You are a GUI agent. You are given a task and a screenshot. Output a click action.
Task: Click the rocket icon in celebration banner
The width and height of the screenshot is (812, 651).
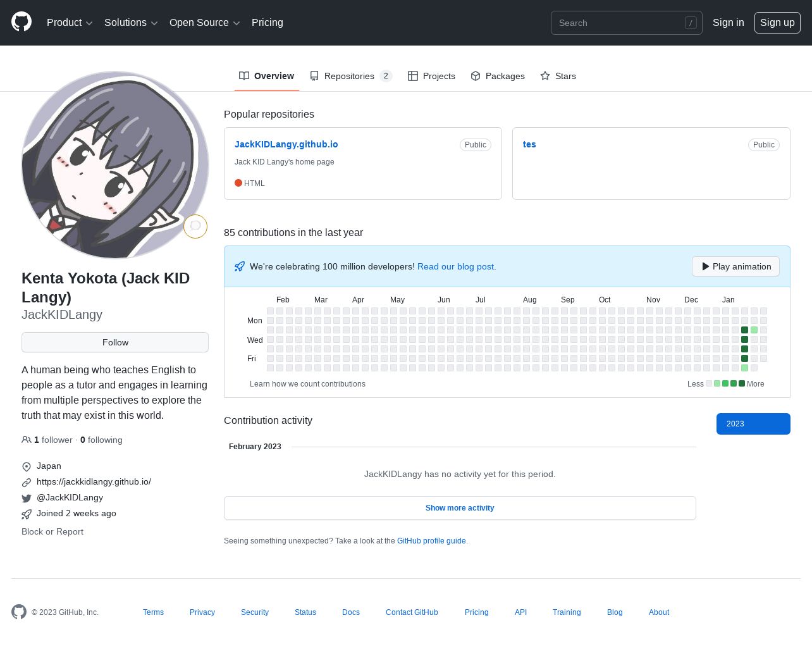pos(239,266)
